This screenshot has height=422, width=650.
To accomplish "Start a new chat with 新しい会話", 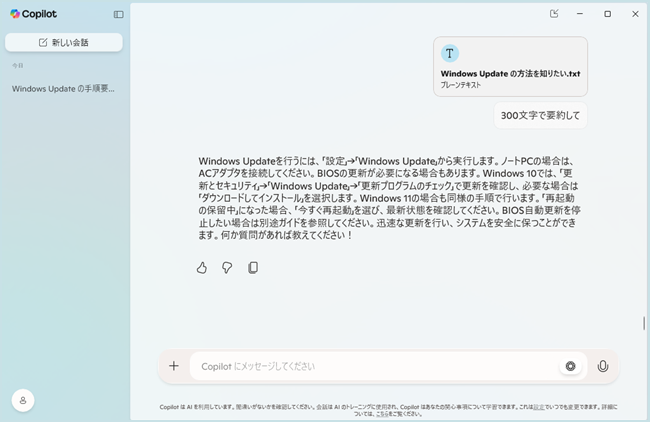I will click(x=64, y=42).
